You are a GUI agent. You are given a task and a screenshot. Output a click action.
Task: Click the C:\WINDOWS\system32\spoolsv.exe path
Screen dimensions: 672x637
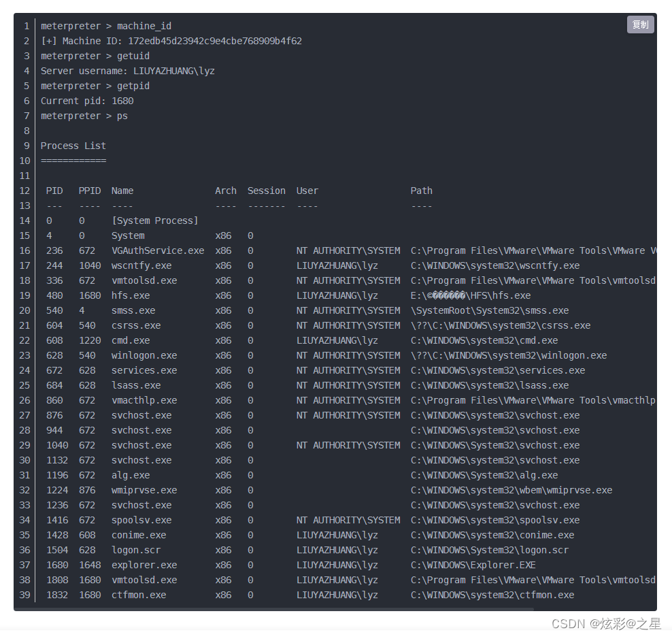click(495, 521)
